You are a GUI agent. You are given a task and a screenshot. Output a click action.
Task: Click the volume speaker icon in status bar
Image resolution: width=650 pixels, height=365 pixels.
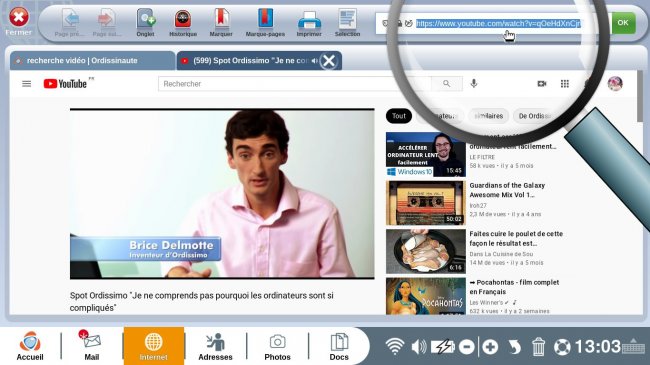point(419,347)
